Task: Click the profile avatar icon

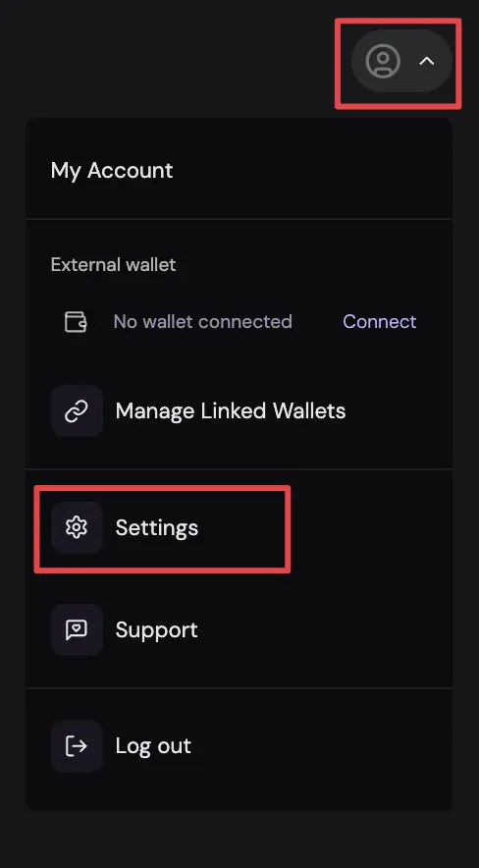Action: click(x=383, y=61)
